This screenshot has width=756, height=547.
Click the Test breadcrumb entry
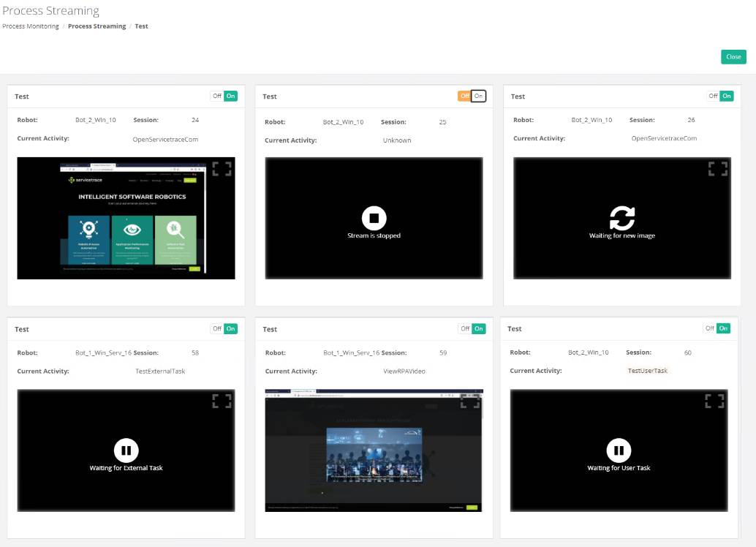click(x=141, y=26)
